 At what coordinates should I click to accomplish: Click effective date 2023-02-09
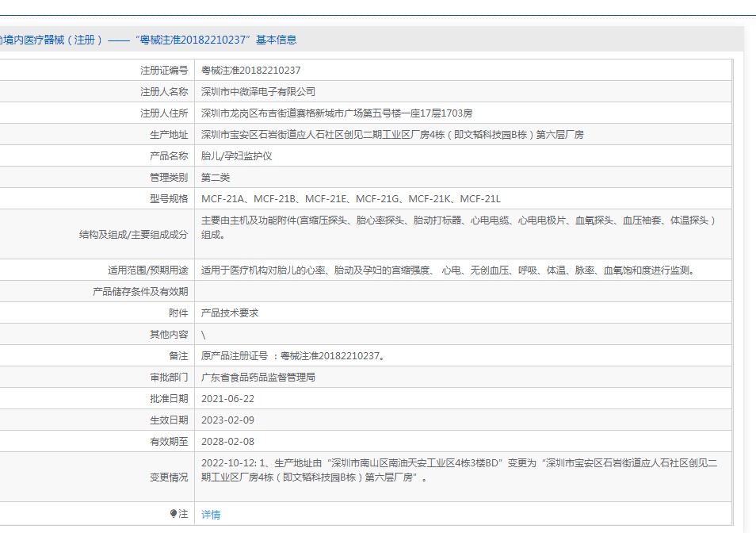(x=227, y=420)
